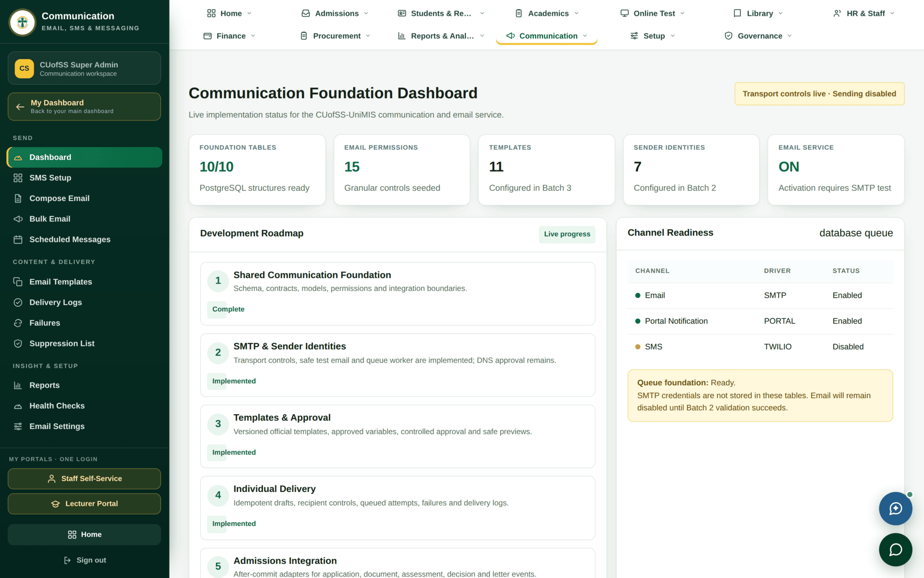This screenshot has width=924, height=578.
Task: Click the Home grid icon in top navigation
Action: tap(211, 13)
